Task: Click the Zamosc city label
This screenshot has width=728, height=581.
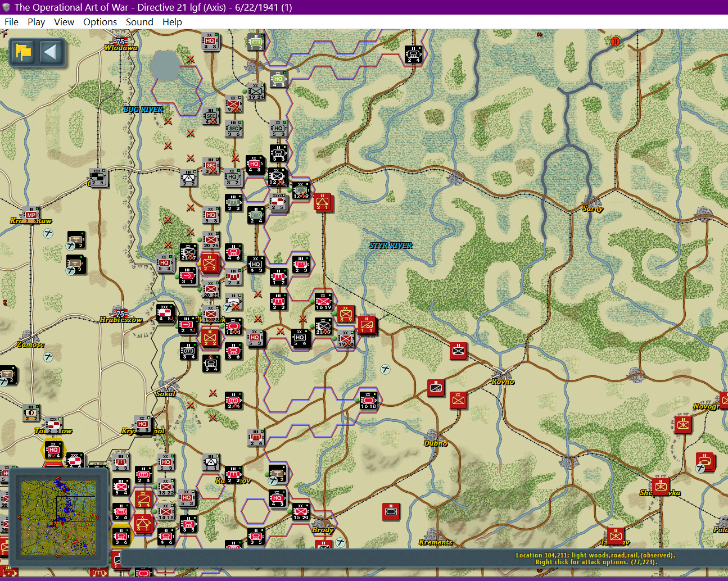Action: [x=30, y=344]
